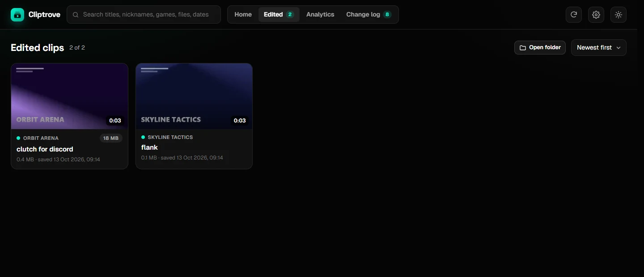644x277 pixels.
Task: Open the Orbit Arena clip thumbnail
Action: tap(70, 97)
